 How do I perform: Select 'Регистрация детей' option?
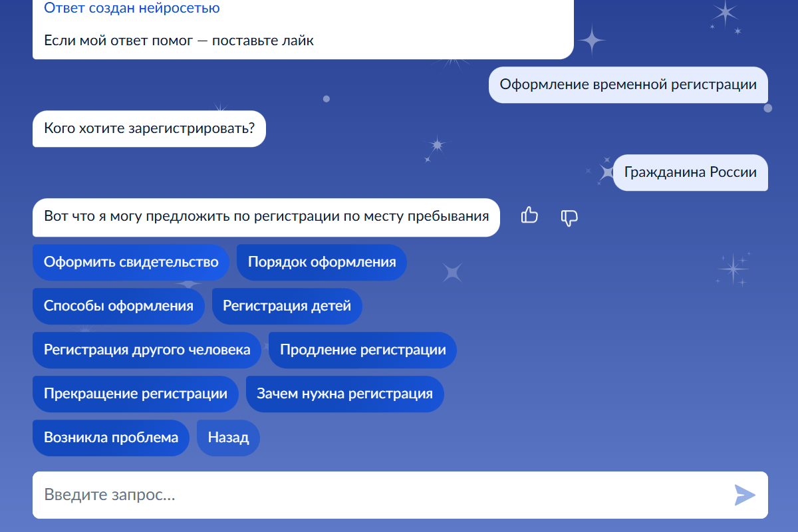287,306
